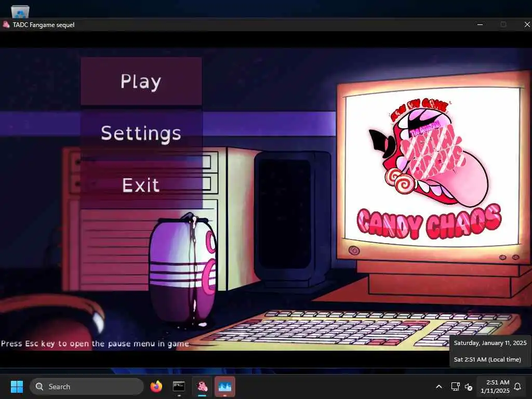Open the Settings menu option

[141, 133]
